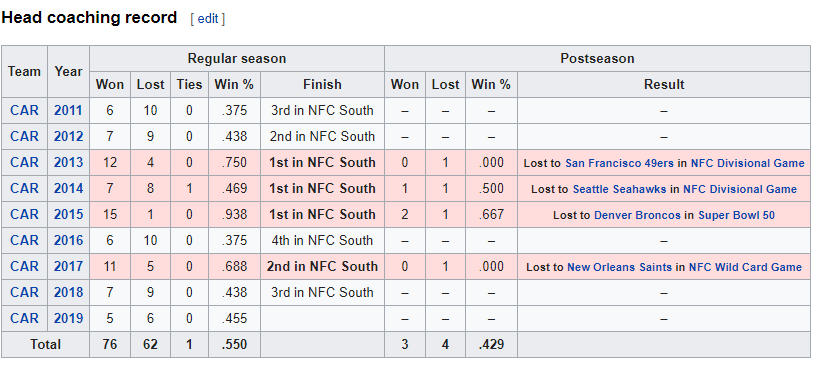Select the .469 win percentage cell
Image resolution: width=823 pixels, height=373 pixels.
234,188
